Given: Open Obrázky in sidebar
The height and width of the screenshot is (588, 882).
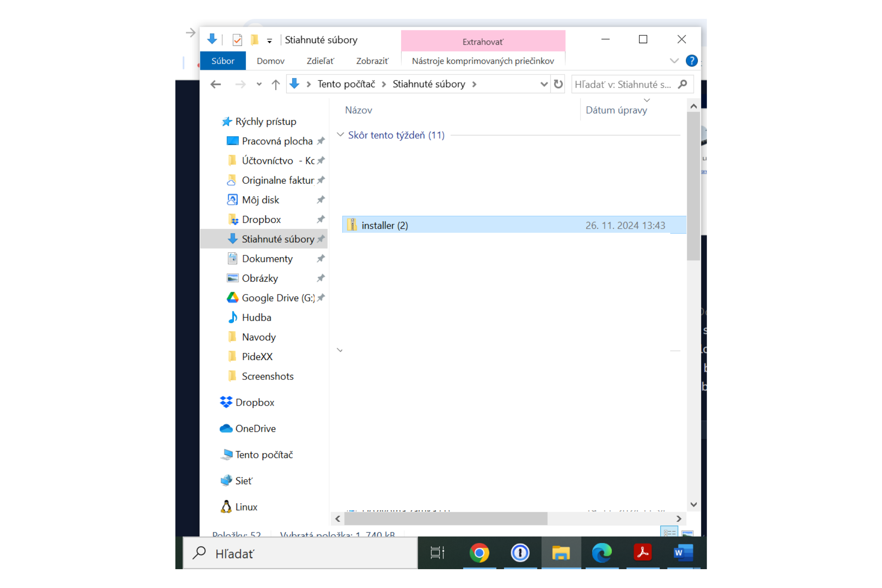Looking at the screenshot, I should [260, 278].
